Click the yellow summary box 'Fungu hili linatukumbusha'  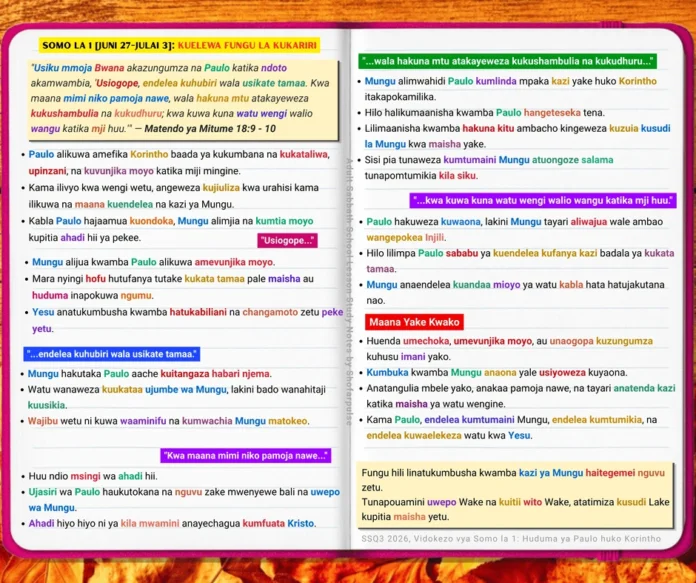click(x=515, y=495)
